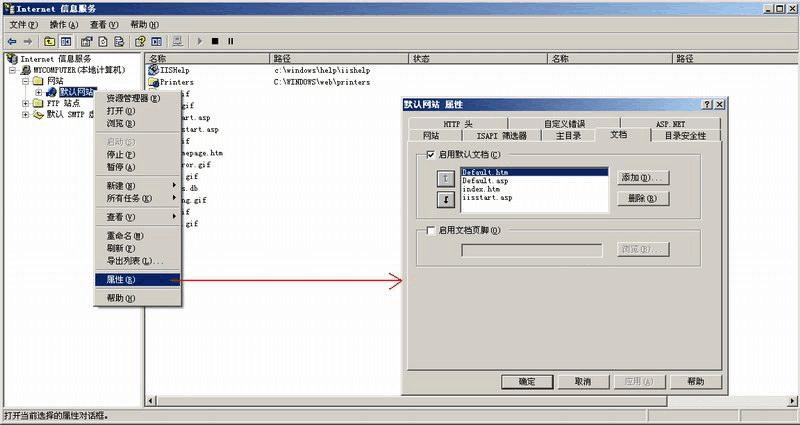800x425 pixels.
Task: Toggle the 启用默认文档 checkbox
Action: pyautogui.click(x=431, y=156)
